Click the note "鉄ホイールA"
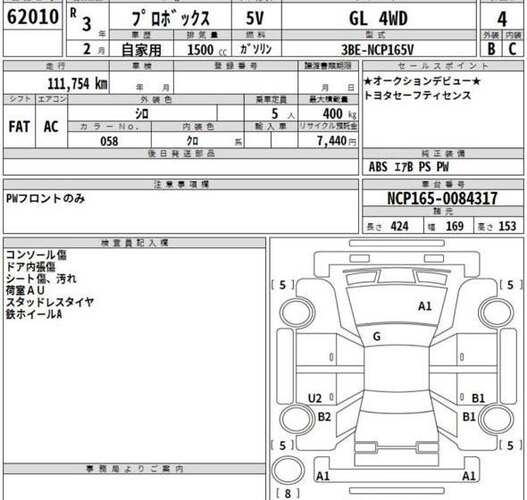This screenshot has height=500, width=527. (34, 314)
